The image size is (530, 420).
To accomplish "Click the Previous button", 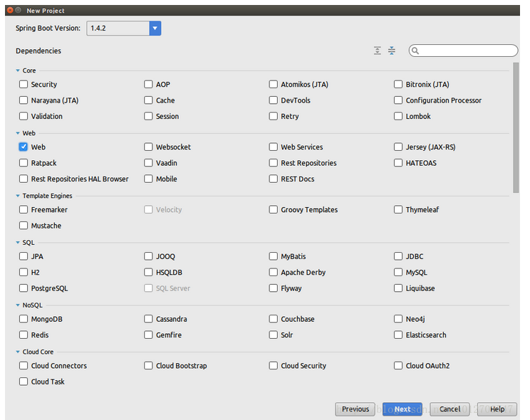I will point(355,409).
